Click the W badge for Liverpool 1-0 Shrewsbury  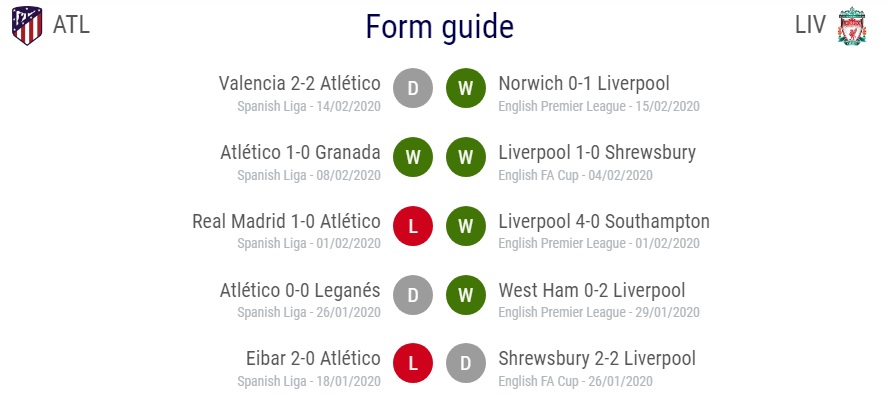click(466, 157)
